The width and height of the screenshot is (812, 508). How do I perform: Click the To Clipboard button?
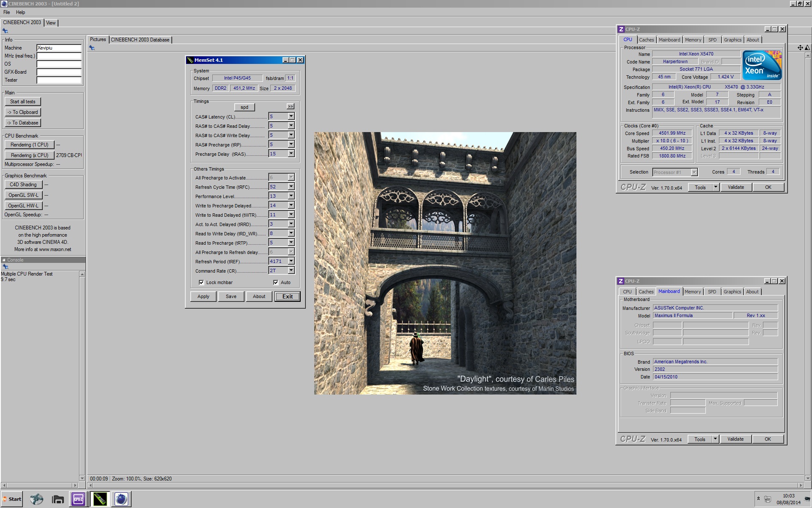pyautogui.click(x=23, y=112)
